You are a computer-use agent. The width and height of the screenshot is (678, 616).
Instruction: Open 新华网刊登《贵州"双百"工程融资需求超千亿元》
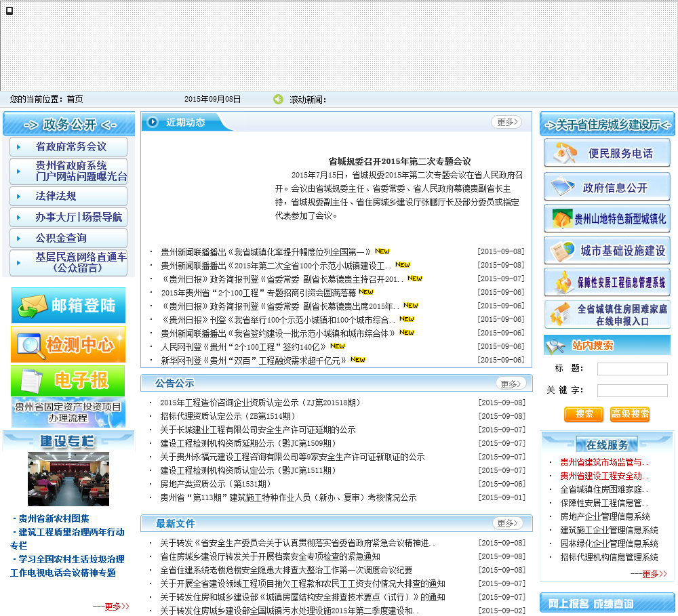(x=254, y=361)
